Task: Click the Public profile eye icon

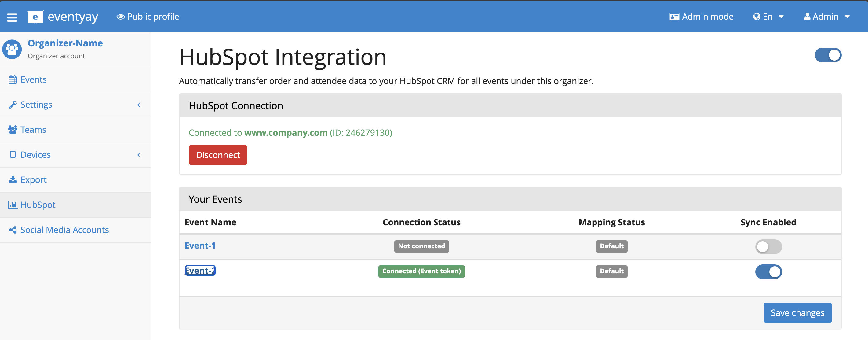Action: click(x=121, y=17)
